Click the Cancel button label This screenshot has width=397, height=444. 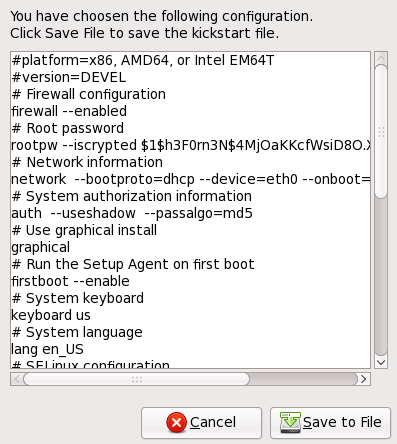[x=213, y=422]
